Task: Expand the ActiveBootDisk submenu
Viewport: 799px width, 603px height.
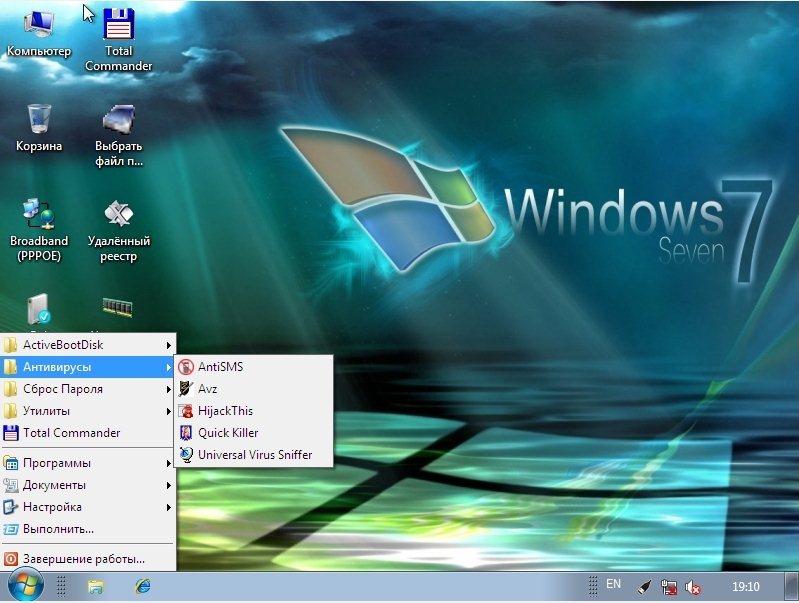Action: coord(88,345)
